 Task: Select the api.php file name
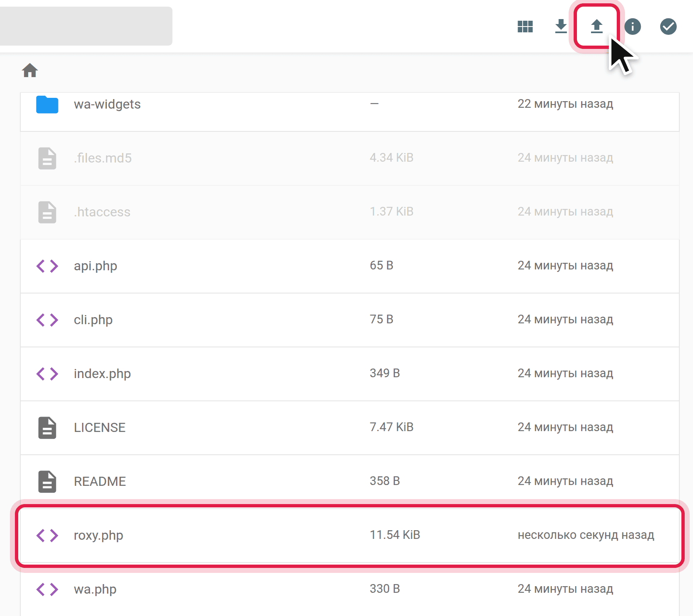[x=95, y=266]
